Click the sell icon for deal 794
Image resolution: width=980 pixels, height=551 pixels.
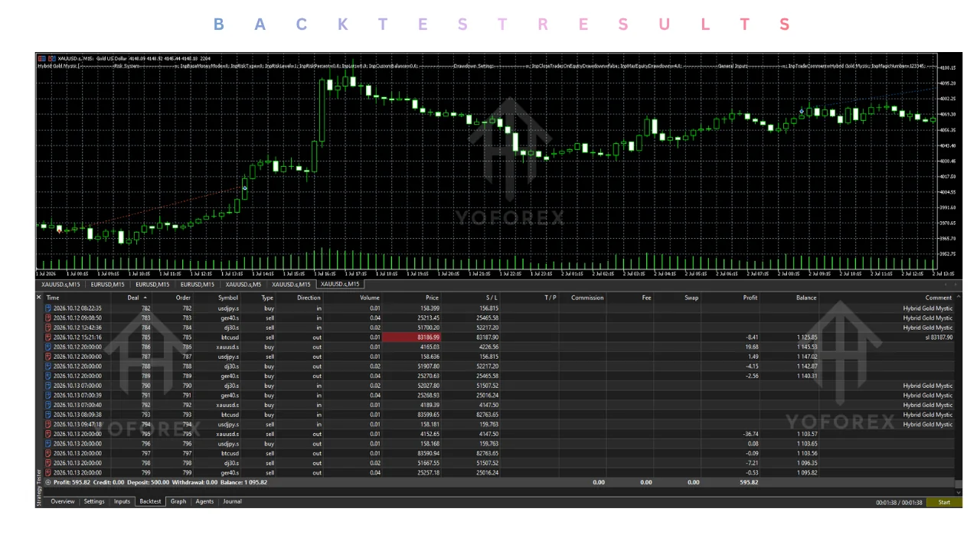[x=49, y=424]
